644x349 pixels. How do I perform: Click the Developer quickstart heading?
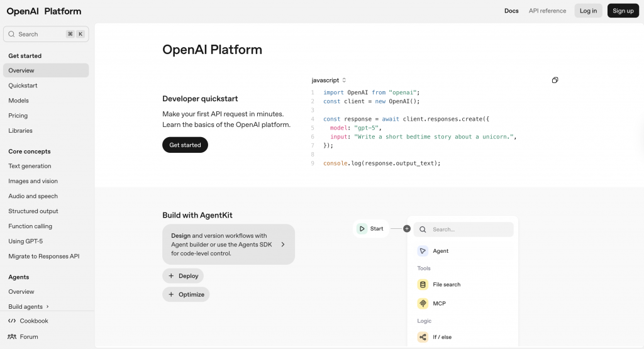pyautogui.click(x=200, y=99)
